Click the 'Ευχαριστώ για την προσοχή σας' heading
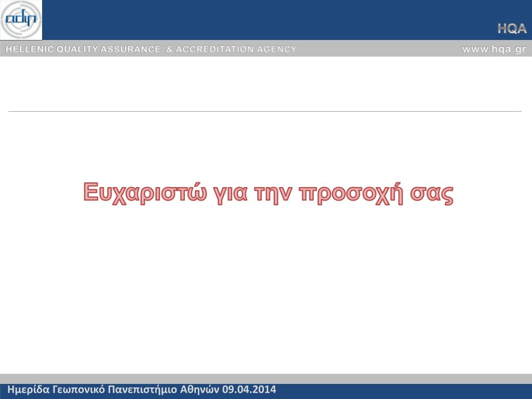532x399 pixels. (x=269, y=193)
